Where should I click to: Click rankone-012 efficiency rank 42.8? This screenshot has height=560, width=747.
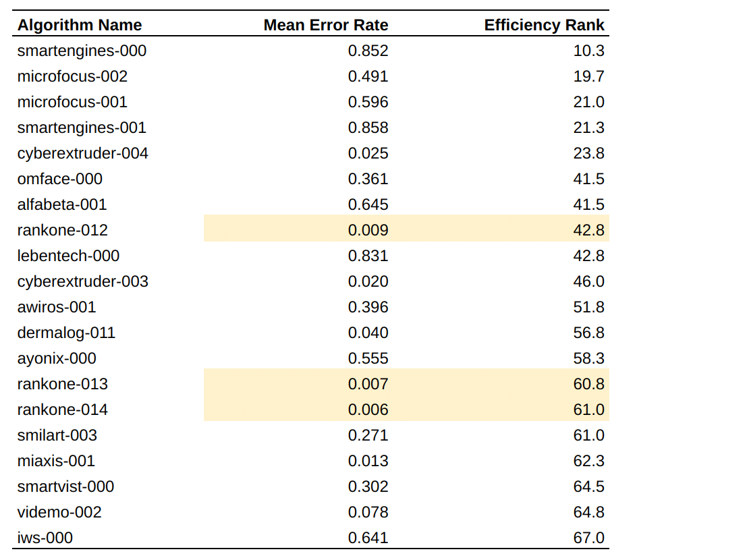point(588,230)
